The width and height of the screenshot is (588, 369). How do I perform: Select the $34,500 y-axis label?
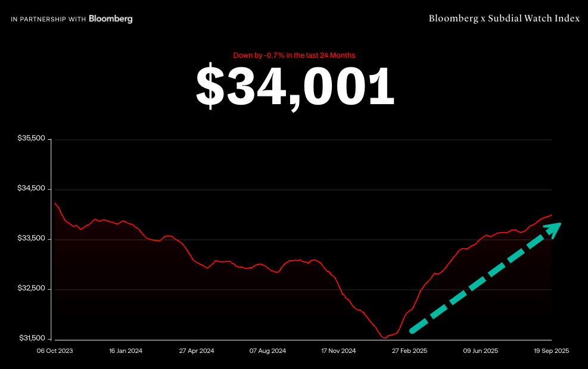tap(32, 189)
